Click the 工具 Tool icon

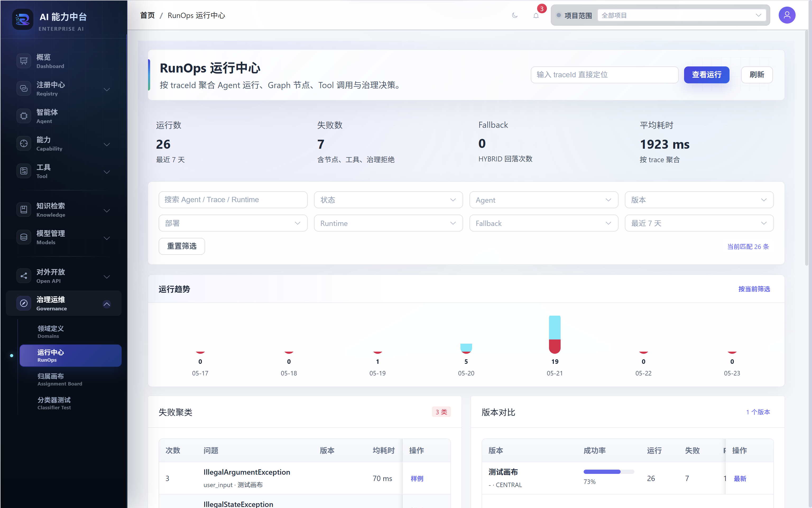click(24, 171)
